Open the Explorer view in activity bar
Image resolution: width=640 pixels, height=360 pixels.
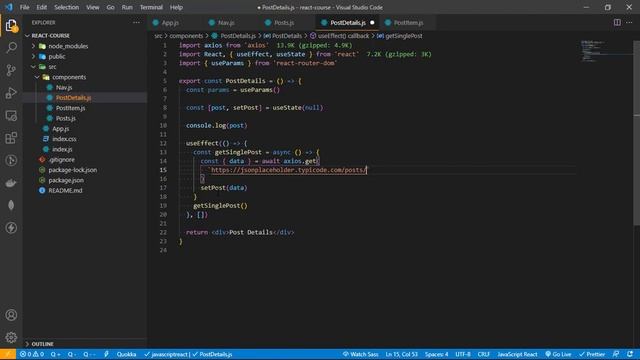click(11, 26)
